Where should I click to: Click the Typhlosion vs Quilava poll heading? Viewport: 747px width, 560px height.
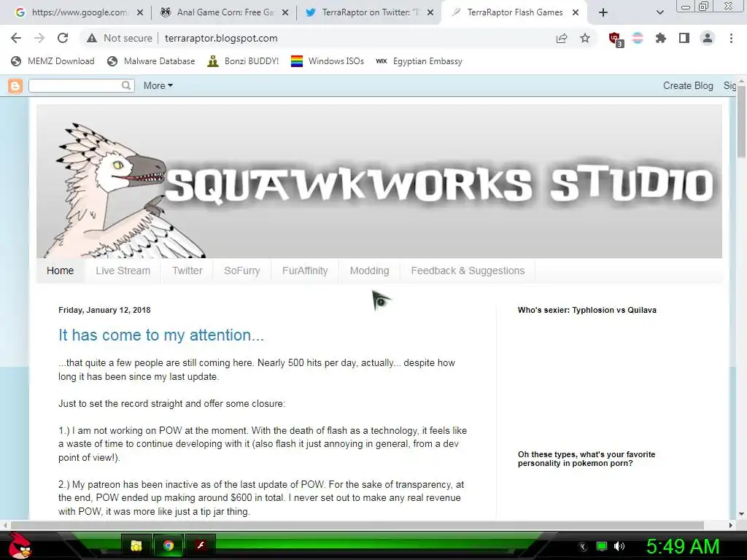[x=587, y=310]
